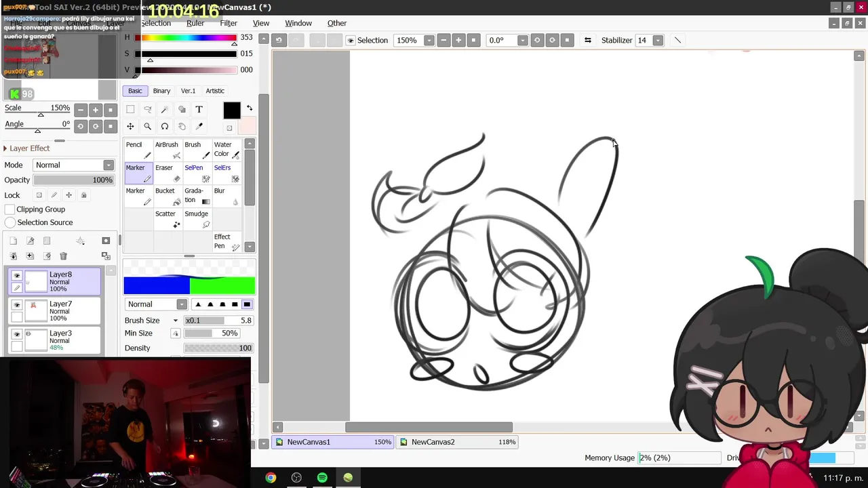Viewport: 868px width, 488px height.
Task: Choose the Pencil brush
Action: [138, 150]
